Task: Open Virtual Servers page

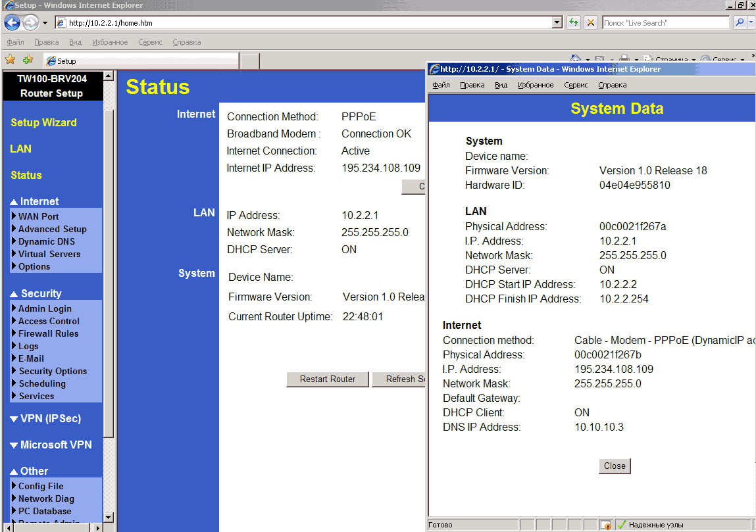Action: (49, 254)
